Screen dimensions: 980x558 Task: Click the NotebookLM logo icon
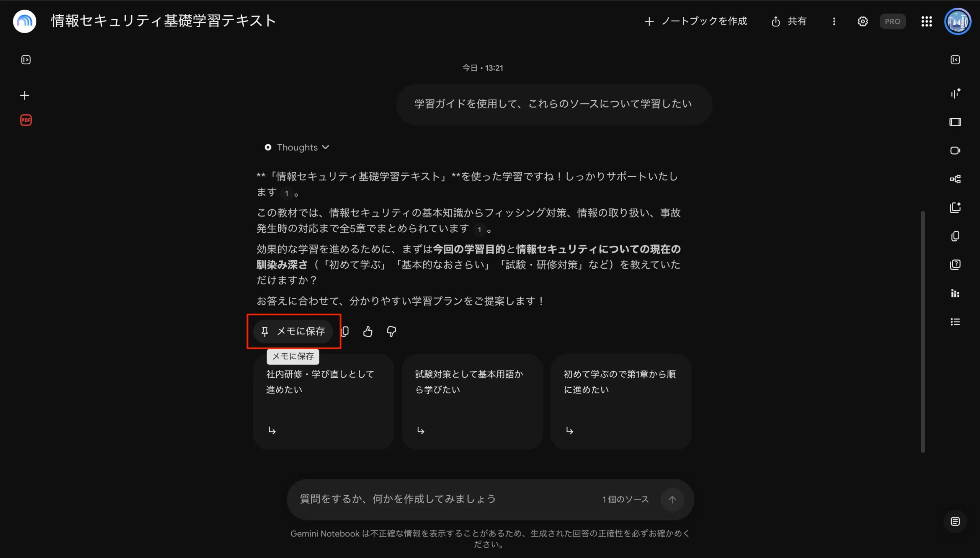[x=24, y=21]
